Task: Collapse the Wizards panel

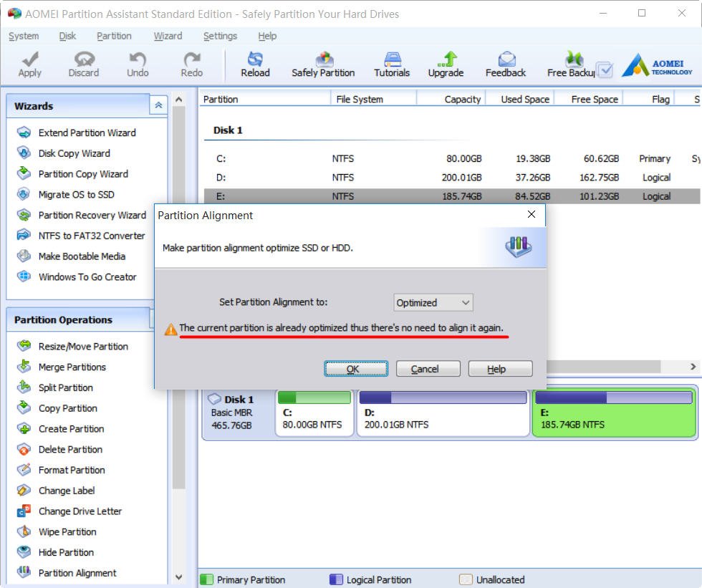Action: 158,105
